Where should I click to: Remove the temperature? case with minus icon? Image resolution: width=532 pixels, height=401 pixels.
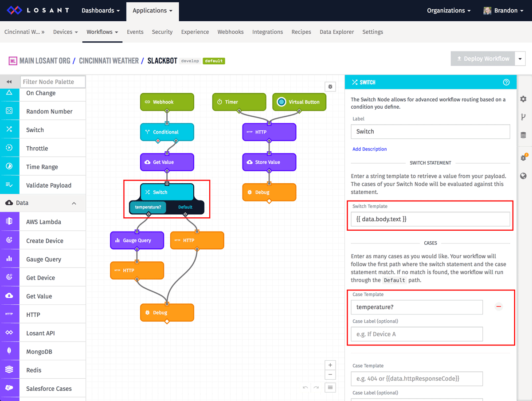point(499,307)
